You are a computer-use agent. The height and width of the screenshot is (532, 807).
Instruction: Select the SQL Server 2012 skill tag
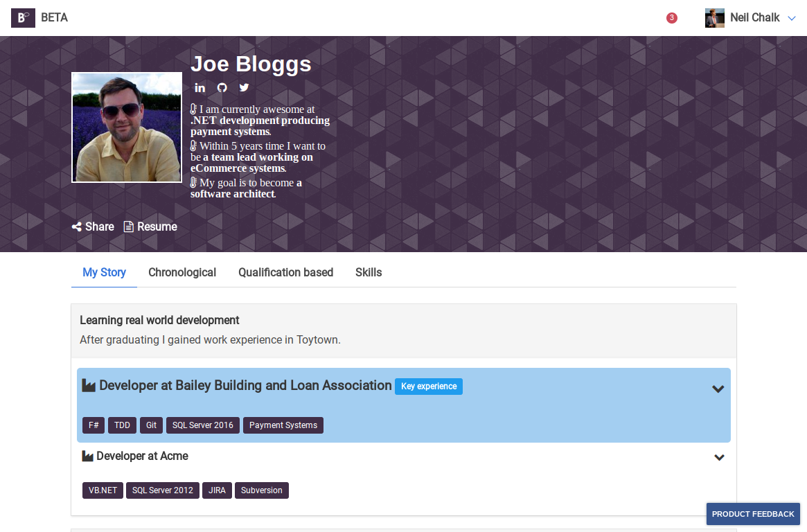[163, 490]
